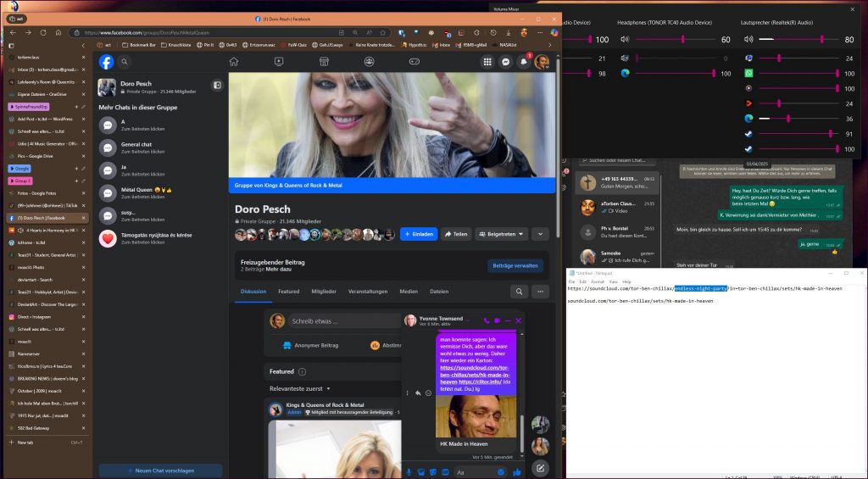Click Anonymer Beitrag option

tap(310, 345)
